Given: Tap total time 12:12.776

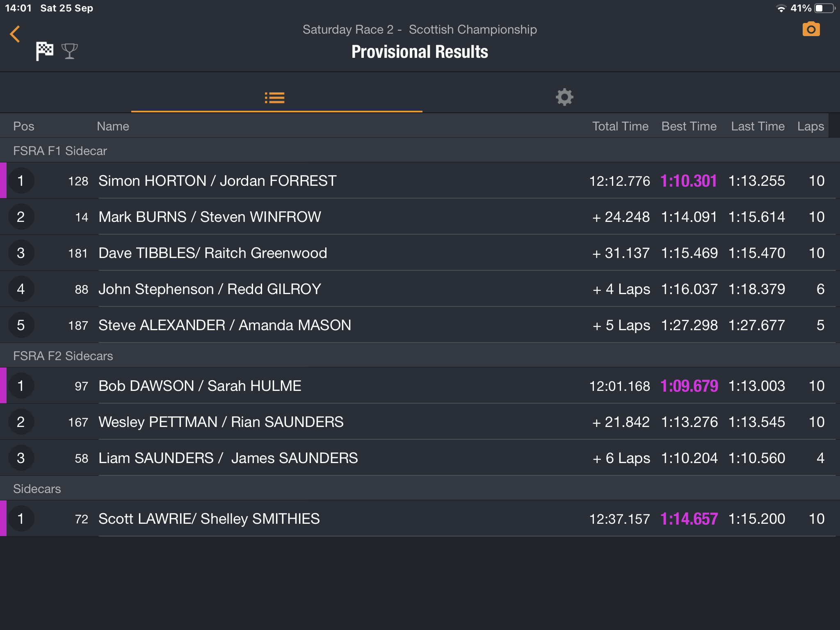Looking at the screenshot, I should pyautogui.click(x=619, y=181).
